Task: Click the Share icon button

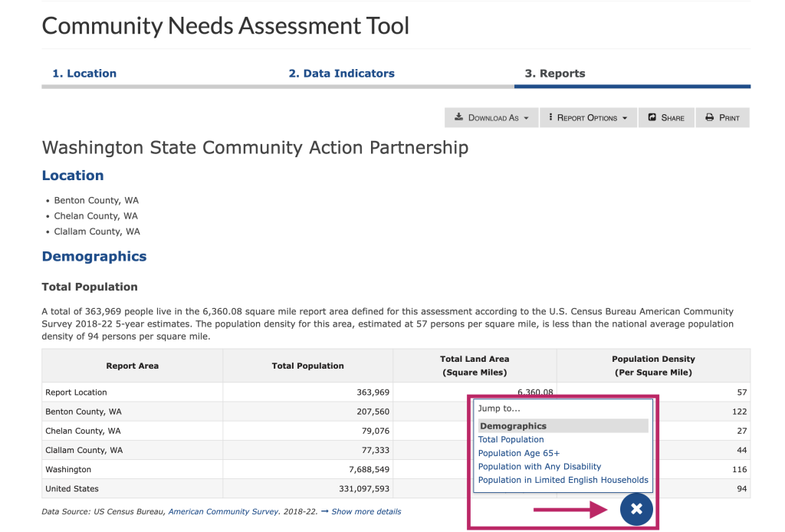Action: pyautogui.click(x=653, y=117)
